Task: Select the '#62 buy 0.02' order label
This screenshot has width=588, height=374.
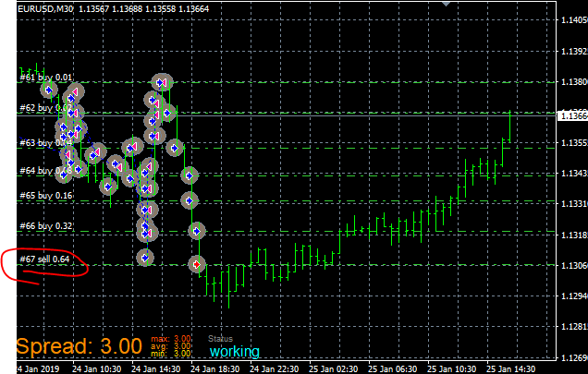Action: click(x=45, y=108)
